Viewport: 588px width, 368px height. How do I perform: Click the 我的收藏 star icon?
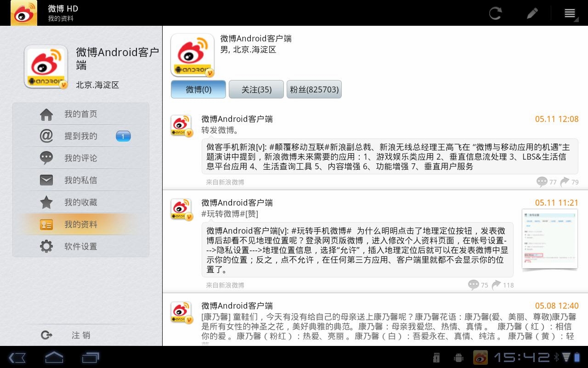tap(46, 202)
